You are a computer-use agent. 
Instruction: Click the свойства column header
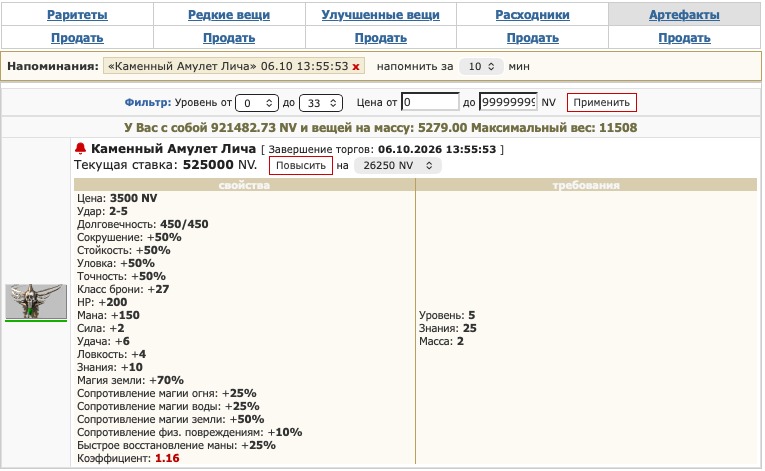[244, 185]
